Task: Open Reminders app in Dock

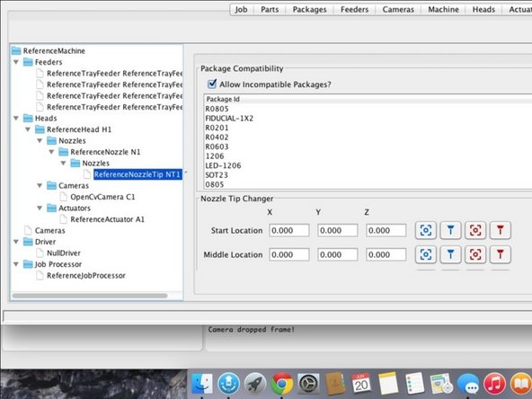Action: click(x=414, y=384)
